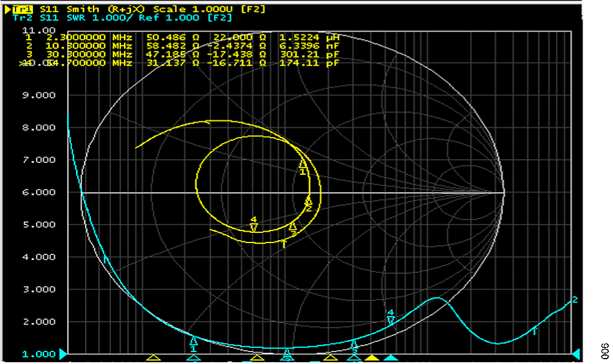Click cyan marker 1 on SWR trace
Viewport: 613px width, 364px height.
pos(193,343)
